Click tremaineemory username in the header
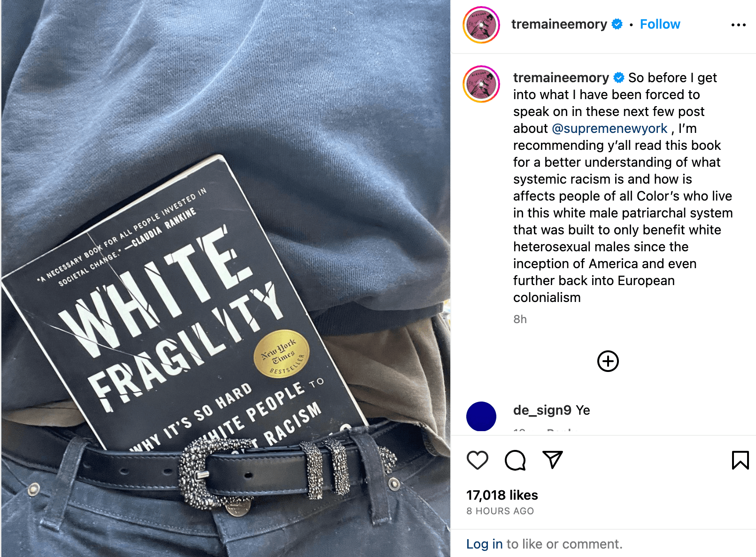Screen dimensions: 756x557 tap(559, 24)
